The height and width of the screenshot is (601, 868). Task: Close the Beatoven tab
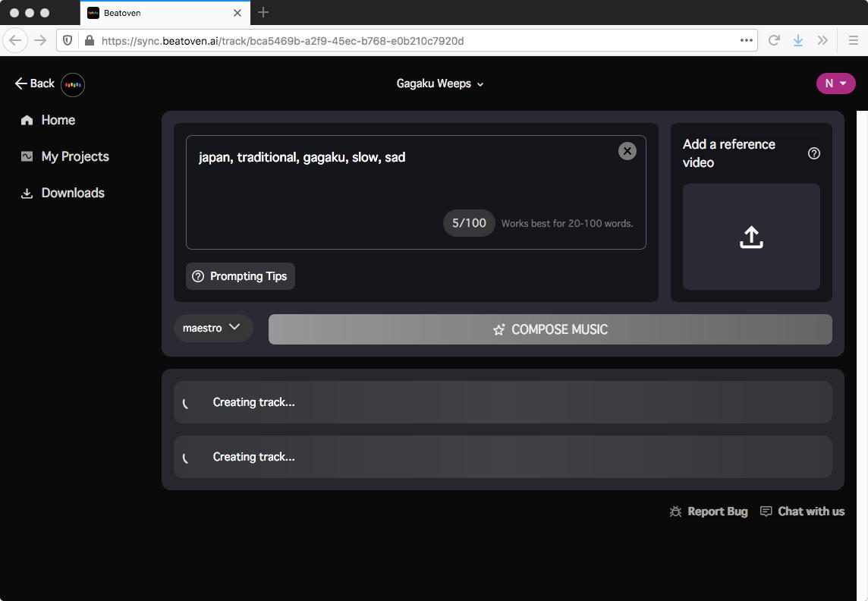point(237,13)
